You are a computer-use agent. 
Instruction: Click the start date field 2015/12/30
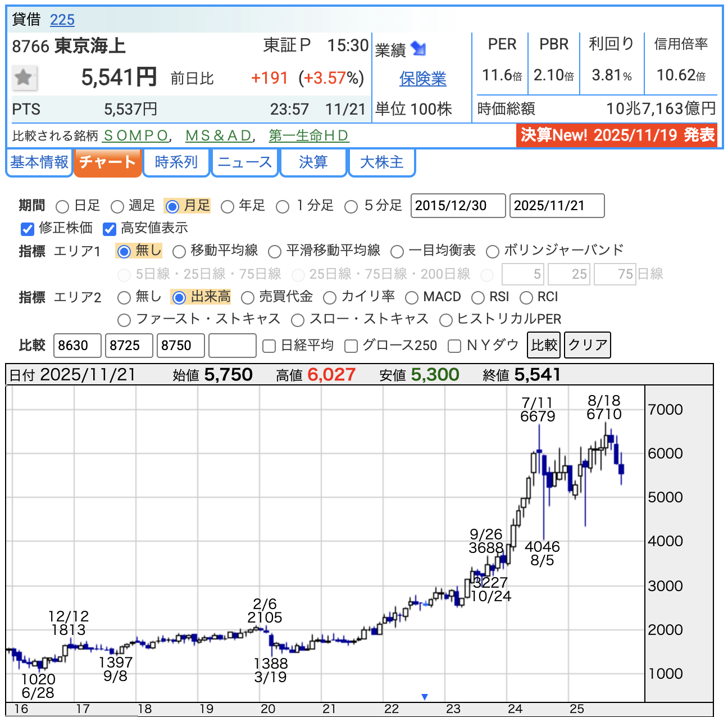pyautogui.click(x=458, y=206)
